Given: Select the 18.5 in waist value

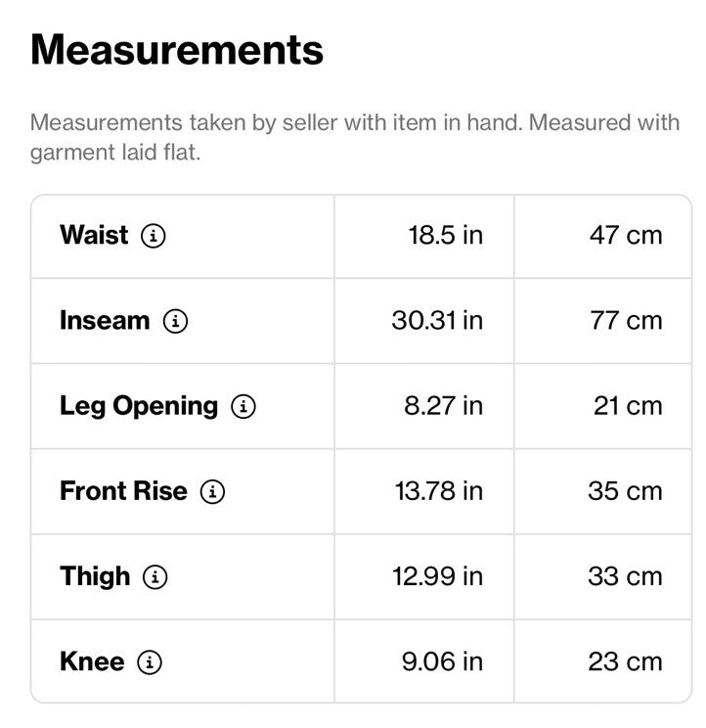Looking at the screenshot, I should point(446,236).
